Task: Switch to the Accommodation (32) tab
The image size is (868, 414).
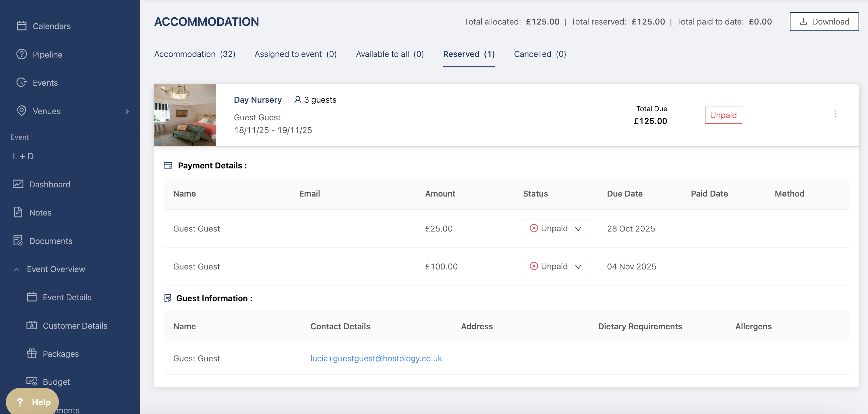Action: (x=194, y=54)
